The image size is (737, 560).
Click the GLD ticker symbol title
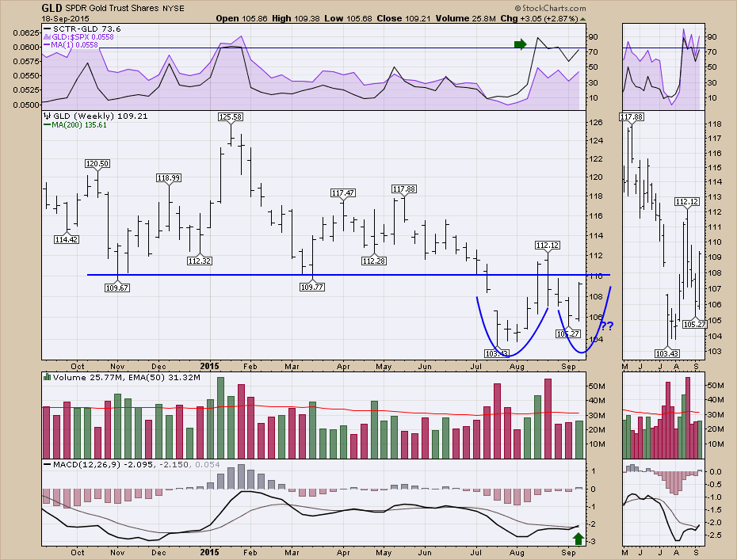[x=52, y=8]
